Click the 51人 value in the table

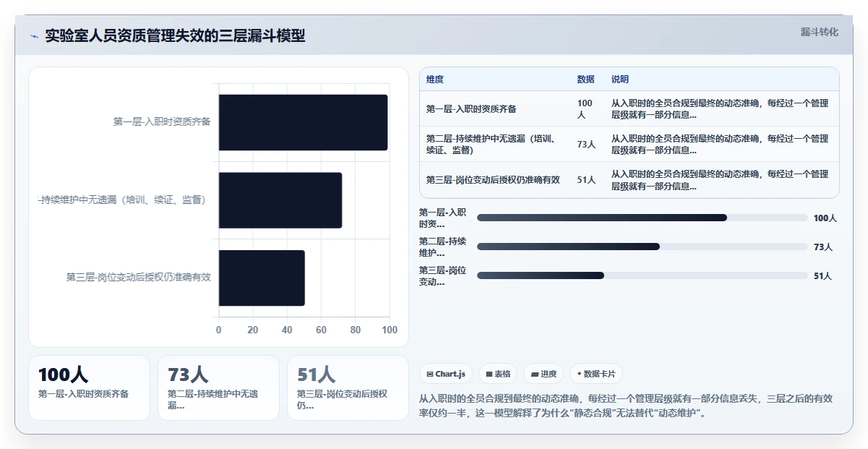tap(586, 179)
